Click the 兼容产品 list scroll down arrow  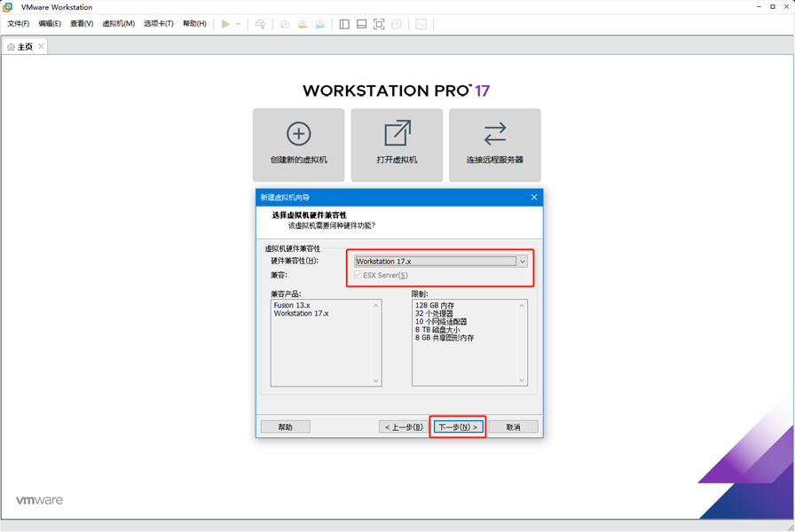[x=375, y=380]
